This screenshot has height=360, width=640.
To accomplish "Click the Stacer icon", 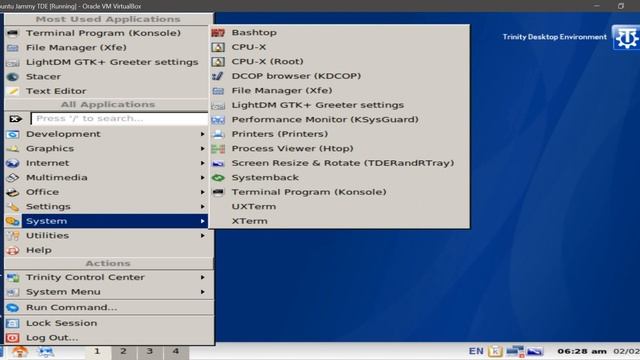I will pos(13,77).
